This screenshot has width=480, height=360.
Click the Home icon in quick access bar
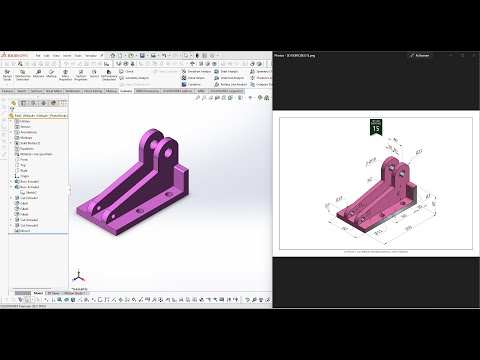click(x=113, y=55)
